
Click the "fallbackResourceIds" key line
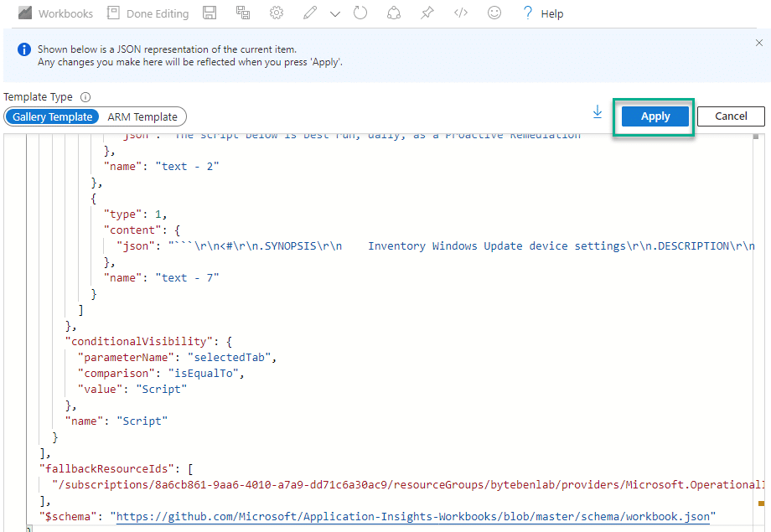tap(116, 468)
